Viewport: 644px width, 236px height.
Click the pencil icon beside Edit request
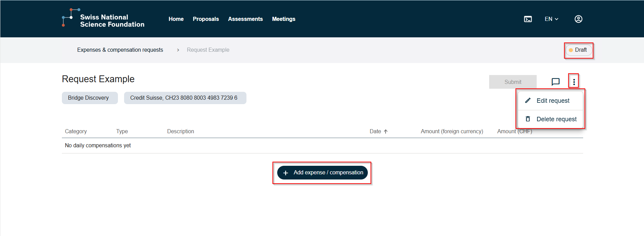pyautogui.click(x=528, y=100)
